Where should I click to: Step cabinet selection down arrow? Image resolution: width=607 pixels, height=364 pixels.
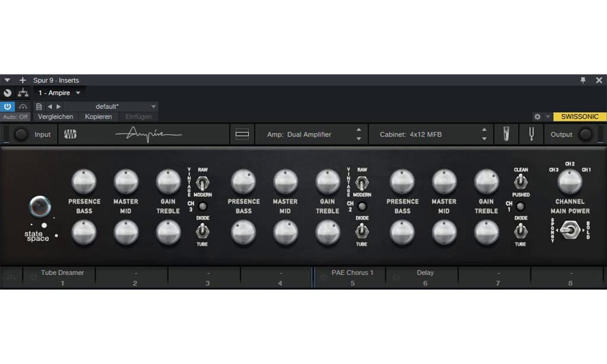coord(484,138)
